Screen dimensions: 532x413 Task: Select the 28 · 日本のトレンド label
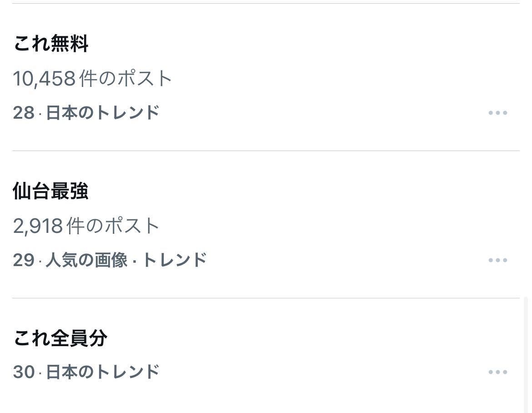[x=86, y=113]
